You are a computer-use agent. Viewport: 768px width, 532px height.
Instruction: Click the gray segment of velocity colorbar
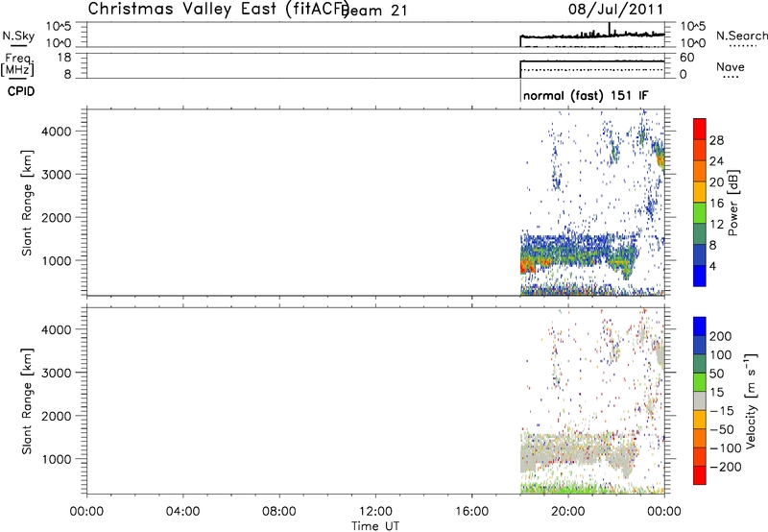coord(700,401)
